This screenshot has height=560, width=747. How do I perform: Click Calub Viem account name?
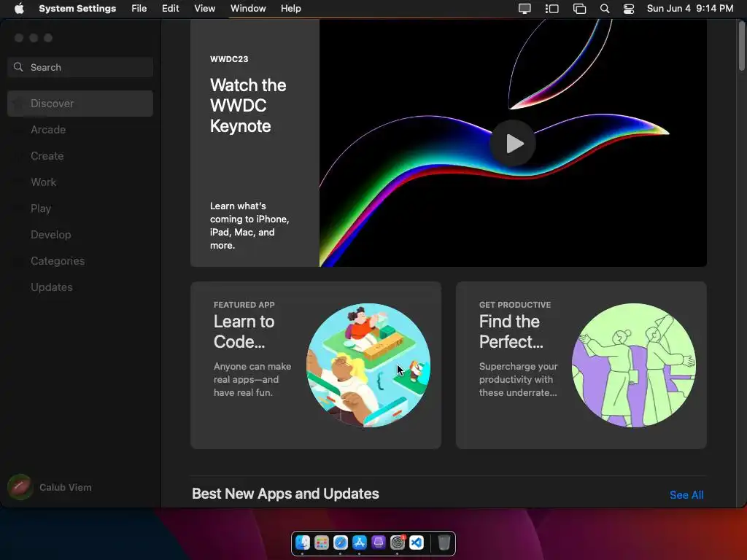coord(65,487)
